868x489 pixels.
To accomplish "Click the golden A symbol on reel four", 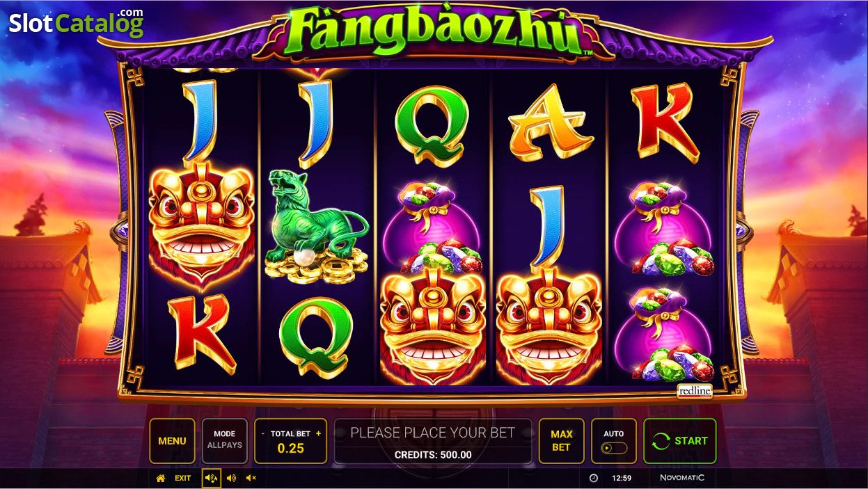I will click(551, 122).
